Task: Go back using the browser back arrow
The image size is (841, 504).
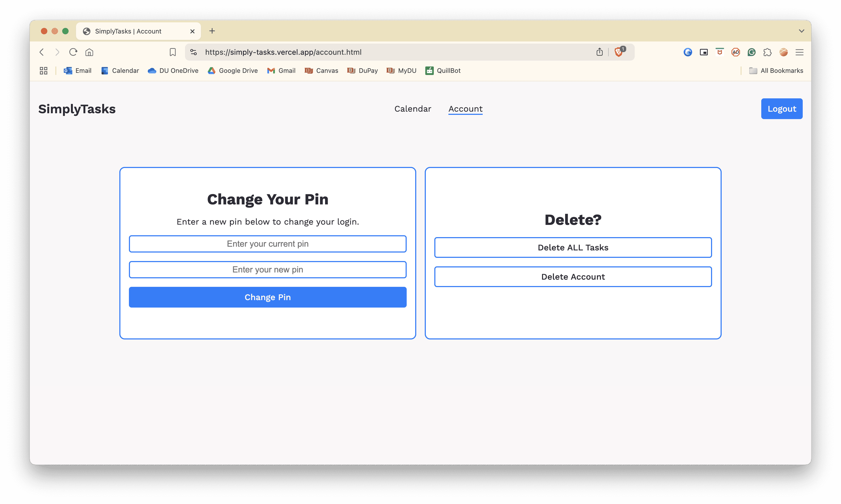Action: click(42, 52)
